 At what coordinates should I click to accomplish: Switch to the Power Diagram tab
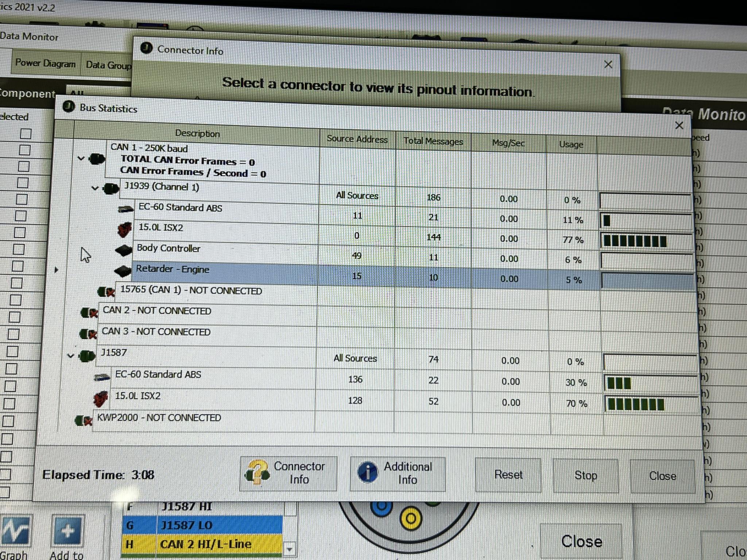[x=45, y=63]
